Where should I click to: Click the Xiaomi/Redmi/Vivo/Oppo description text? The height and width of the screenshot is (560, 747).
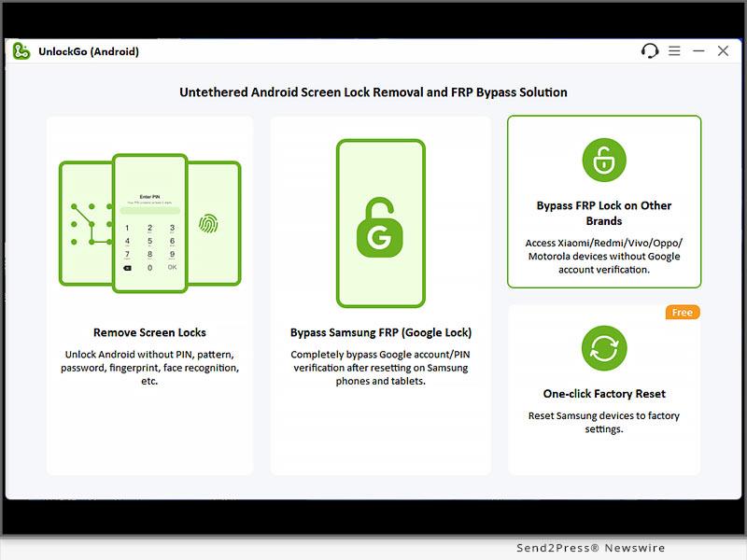point(604,257)
